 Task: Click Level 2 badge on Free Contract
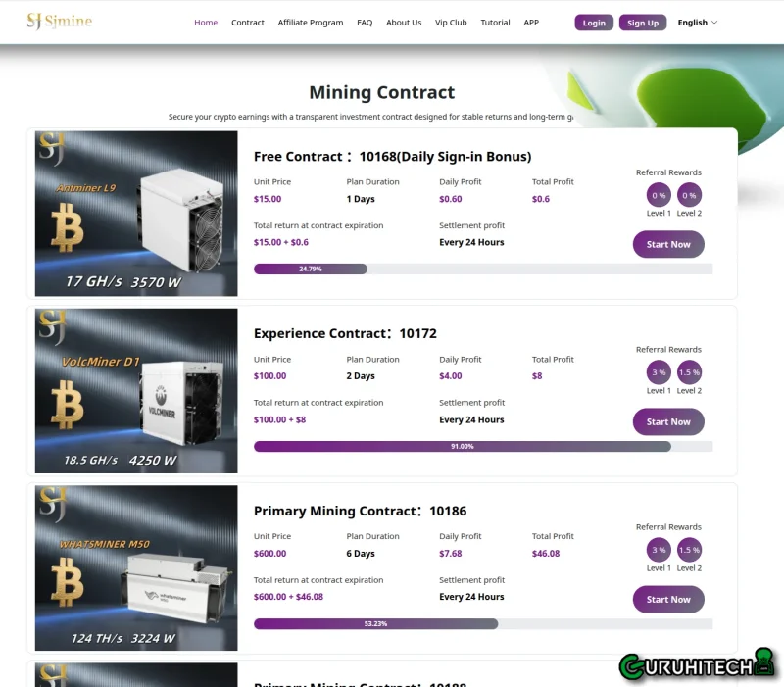[x=690, y=195]
